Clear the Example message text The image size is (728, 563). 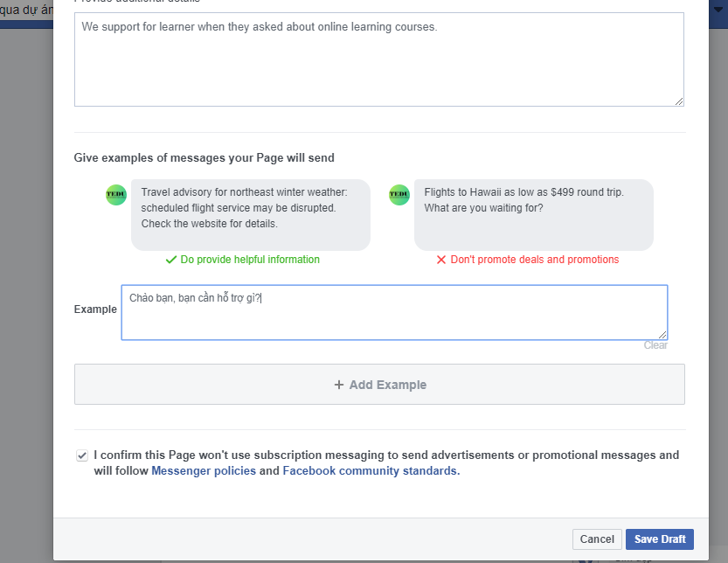pos(655,345)
